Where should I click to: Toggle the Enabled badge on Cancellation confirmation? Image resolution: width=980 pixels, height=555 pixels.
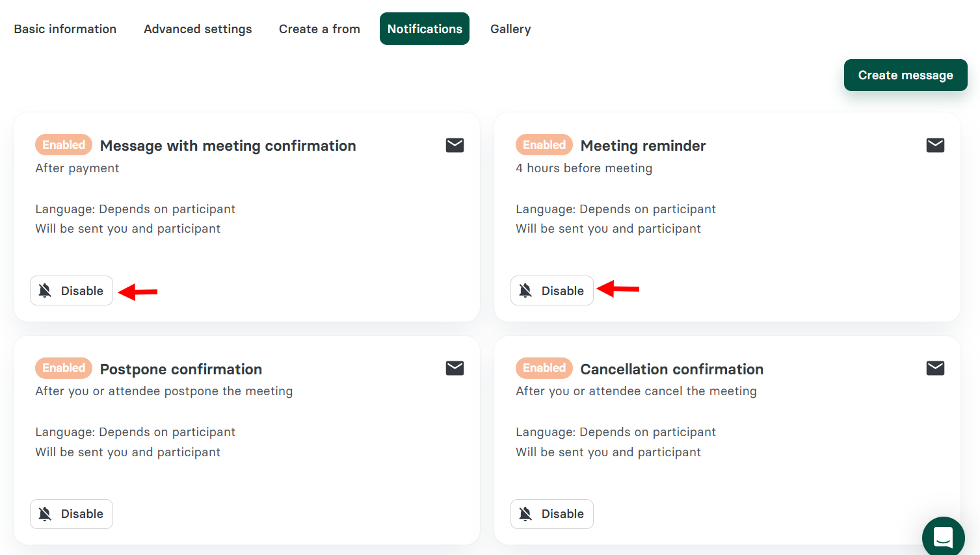pyautogui.click(x=544, y=368)
